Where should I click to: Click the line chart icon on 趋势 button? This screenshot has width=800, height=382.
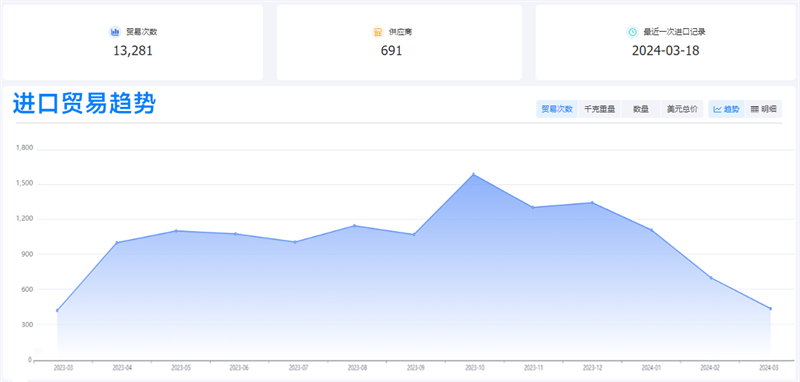[717, 109]
